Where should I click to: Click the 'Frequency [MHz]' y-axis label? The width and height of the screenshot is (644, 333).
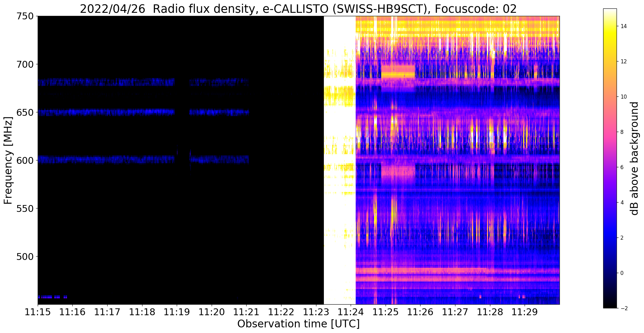click(8, 160)
